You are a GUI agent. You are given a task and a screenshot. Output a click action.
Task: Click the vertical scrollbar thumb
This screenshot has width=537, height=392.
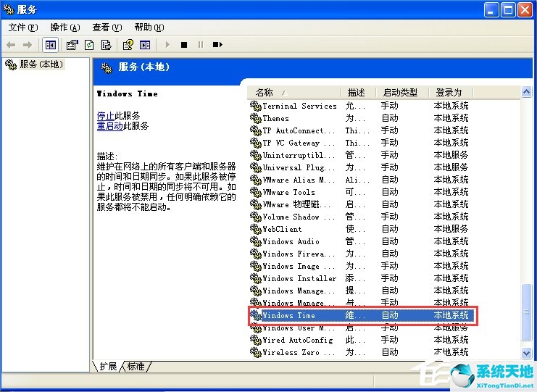coord(526,312)
